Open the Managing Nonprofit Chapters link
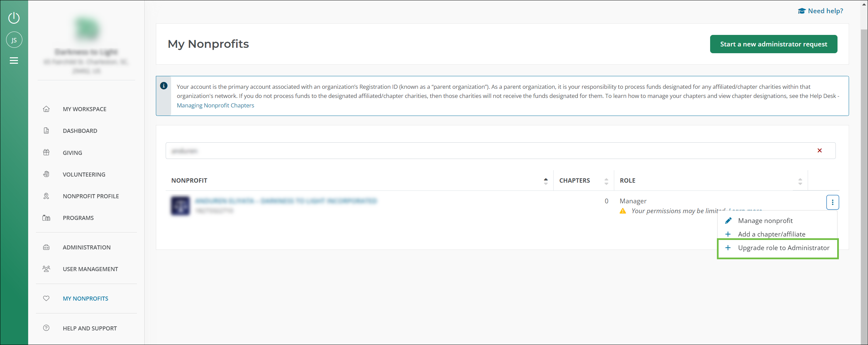The height and width of the screenshot is (345, 868). 215,106
